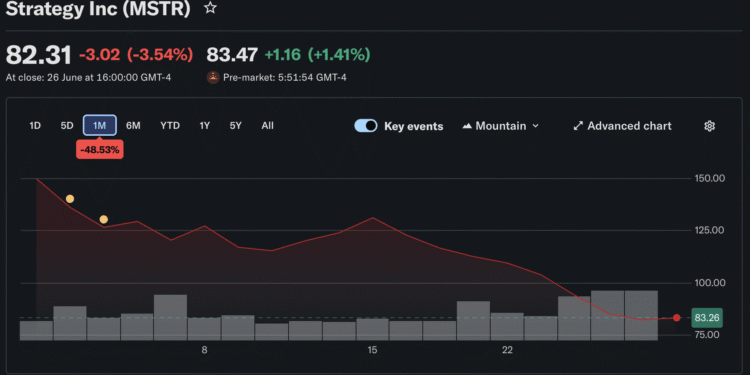Select the 5D time range
Screen dimensions: 750x375
(x=67, y=126)
